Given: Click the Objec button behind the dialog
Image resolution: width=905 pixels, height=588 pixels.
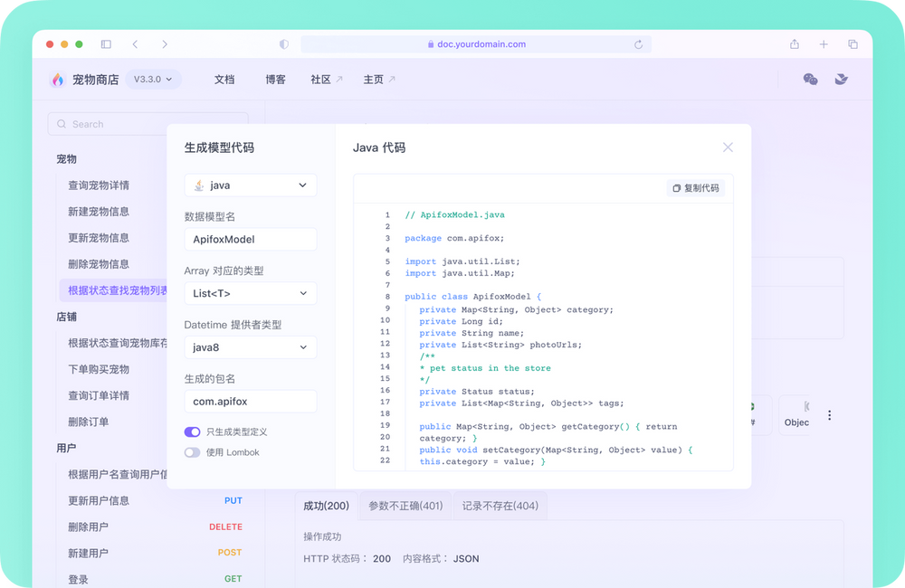Looking at the screenshot, I should coord(795,415).
